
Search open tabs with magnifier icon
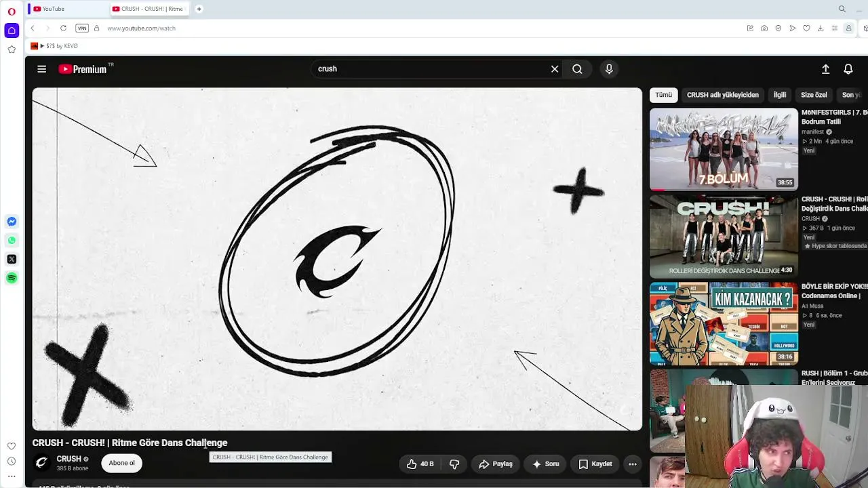[x=842, y=9]
